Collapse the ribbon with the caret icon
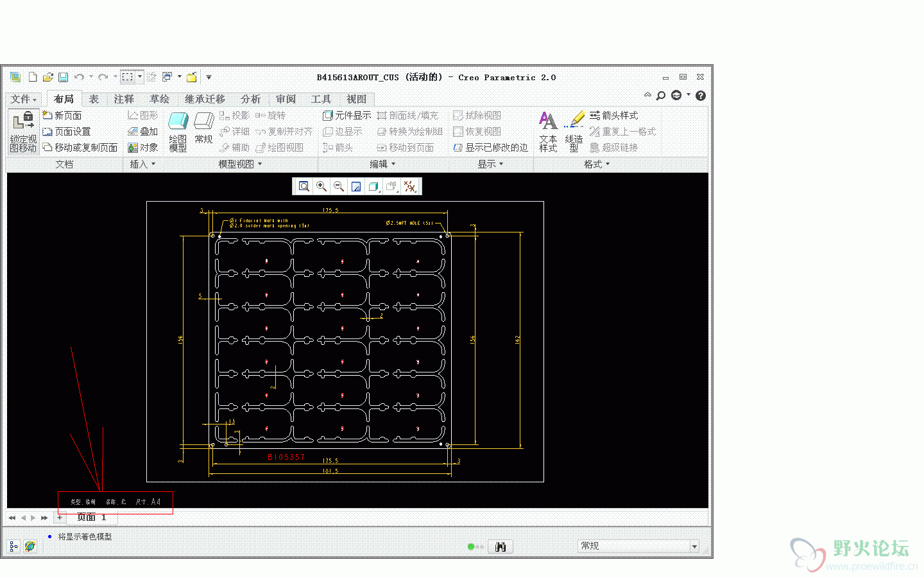924x578 pixels. (x=647, y=94)
